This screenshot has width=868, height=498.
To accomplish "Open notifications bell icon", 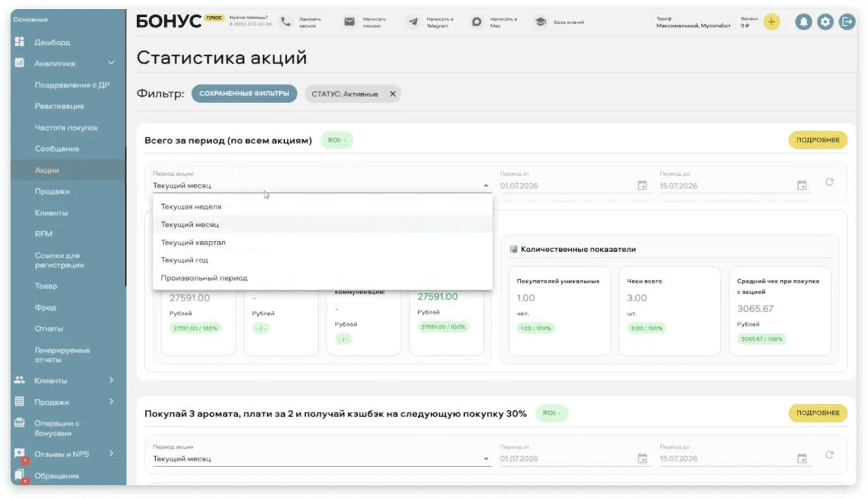I will (x=803, y=22).
